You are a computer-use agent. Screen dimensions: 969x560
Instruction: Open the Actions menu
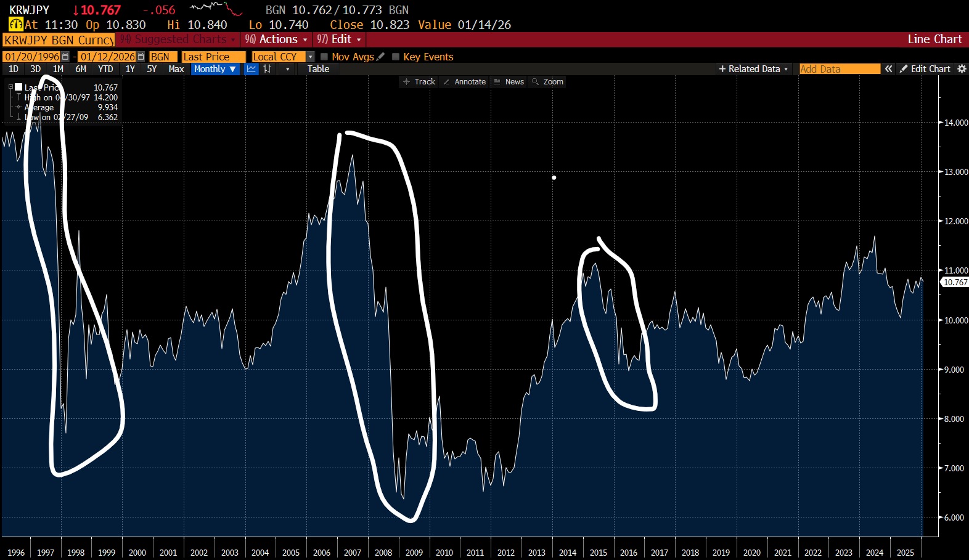[x=276, y=39]
